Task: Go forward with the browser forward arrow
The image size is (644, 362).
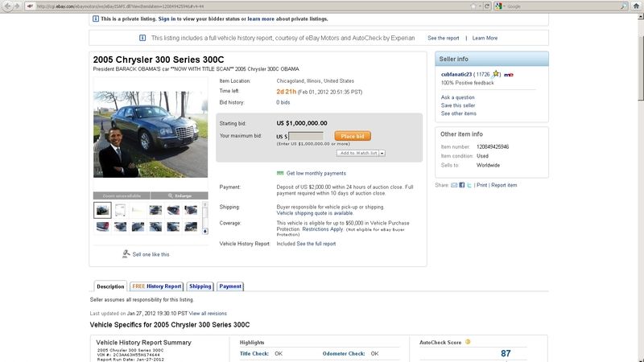Action: [x=17, y=6]
